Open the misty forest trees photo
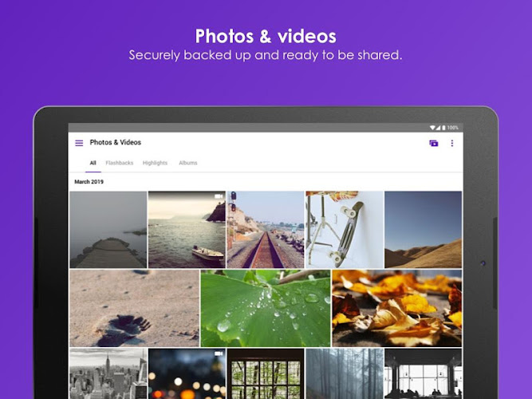Image resolution: width=532 pixels, height=399 pixels. [x=345, y=373]
